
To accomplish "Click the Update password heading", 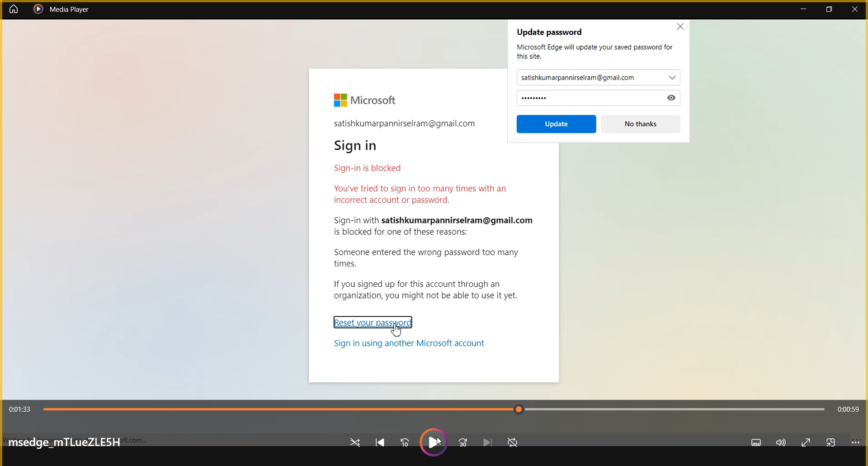I will tap(549, 32).
